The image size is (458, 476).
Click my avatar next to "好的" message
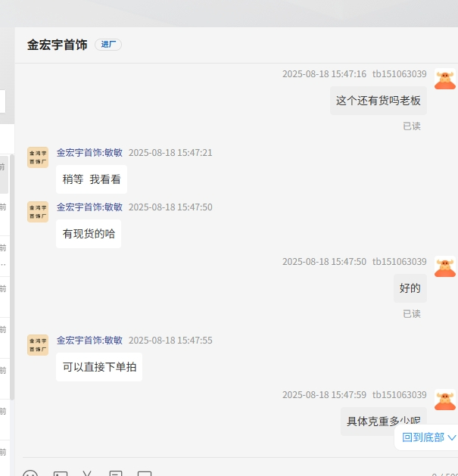[x=445, y=266]
